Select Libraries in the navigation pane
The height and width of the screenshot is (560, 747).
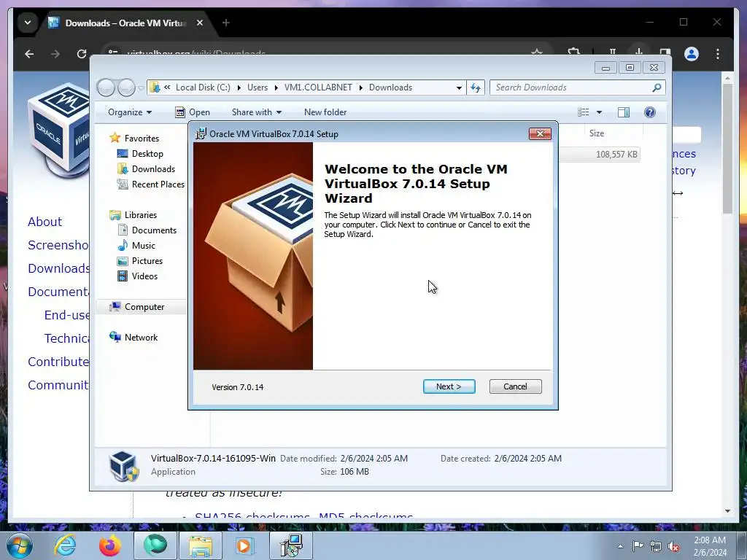pos(141,215)
